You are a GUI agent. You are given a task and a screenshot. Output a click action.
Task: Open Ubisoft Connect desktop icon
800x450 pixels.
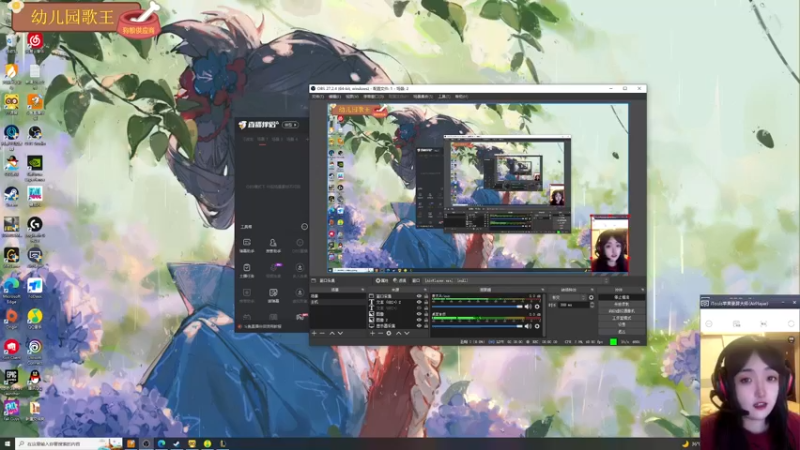click(35, 347)
